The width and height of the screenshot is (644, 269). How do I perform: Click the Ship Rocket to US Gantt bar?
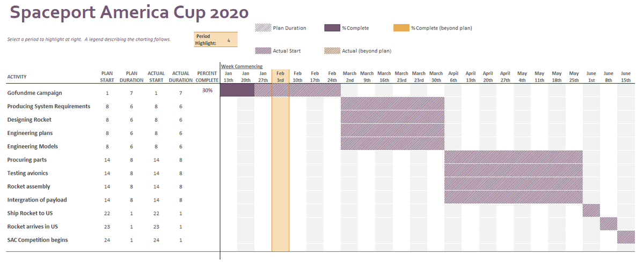(x=591, y=211)
